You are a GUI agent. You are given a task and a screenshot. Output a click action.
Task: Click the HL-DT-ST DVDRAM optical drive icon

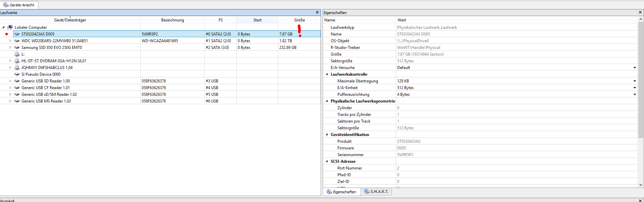click(17, 61)
